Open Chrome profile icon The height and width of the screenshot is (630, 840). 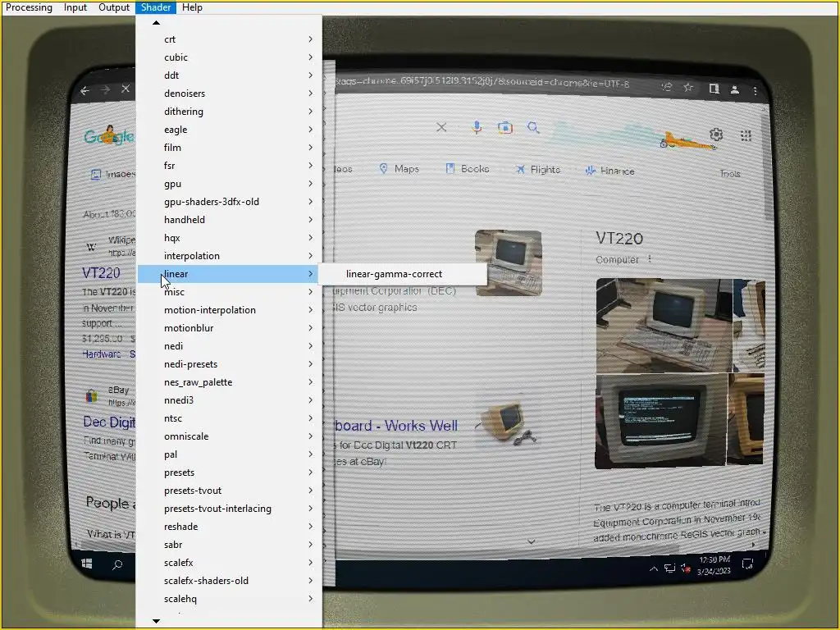coord(735,89)
